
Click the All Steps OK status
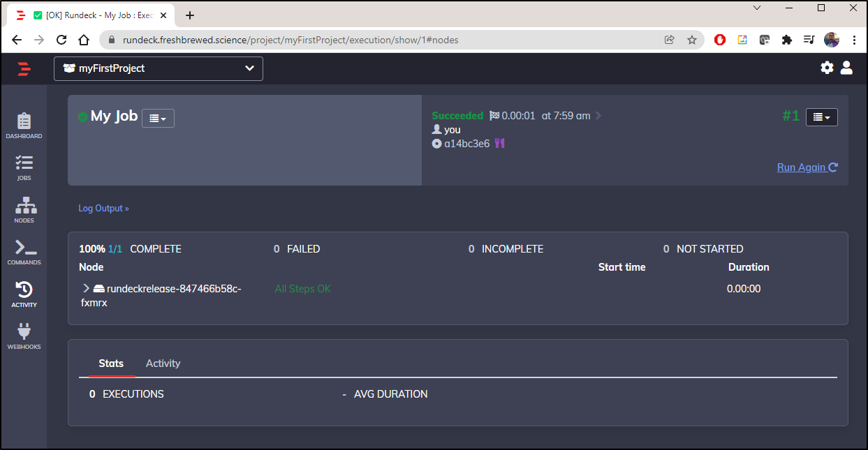[303, 288]
